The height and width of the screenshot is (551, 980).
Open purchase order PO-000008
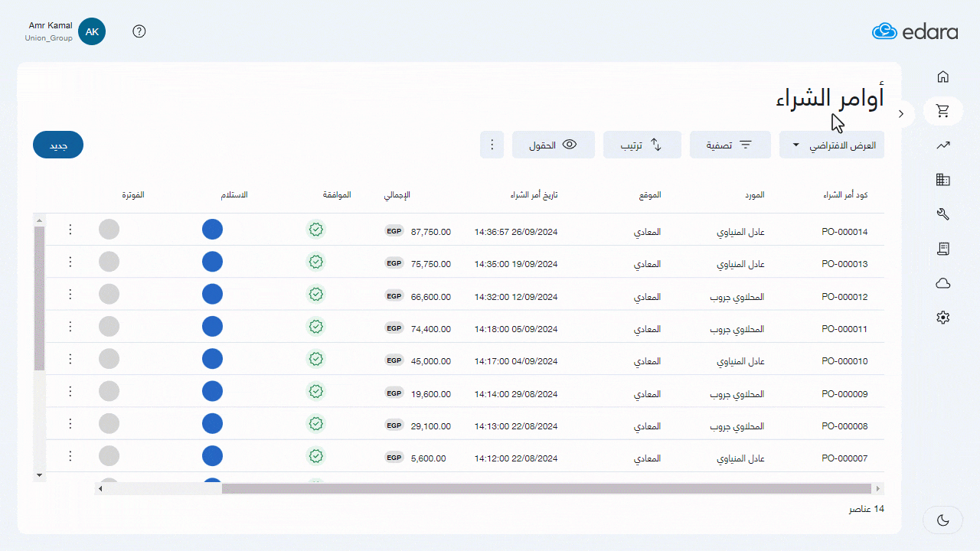(844, 426)
